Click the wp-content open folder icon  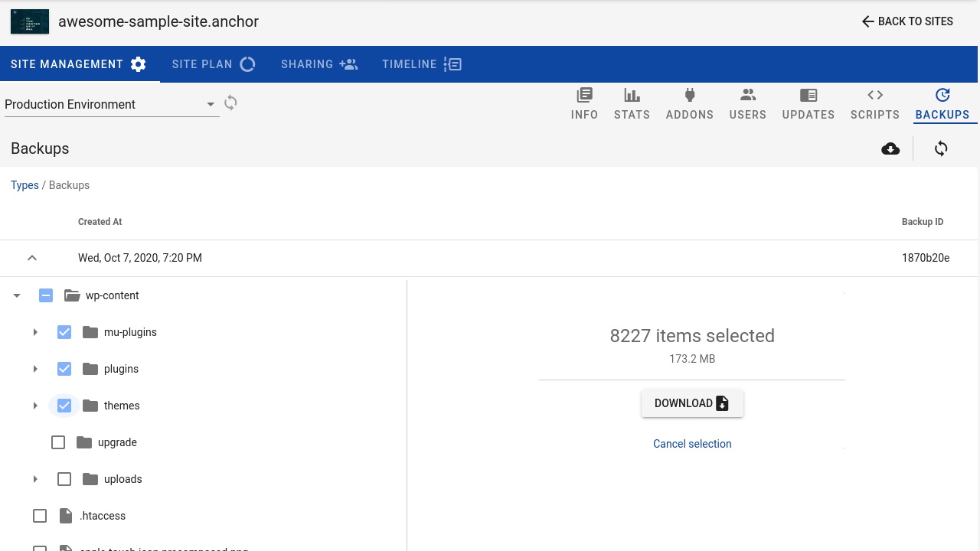[x=72, y=295]
